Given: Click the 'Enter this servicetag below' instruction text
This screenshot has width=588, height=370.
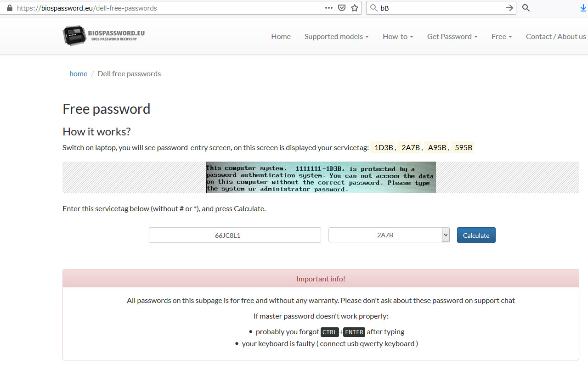Looking at the screenshot, I should point(164,208).
